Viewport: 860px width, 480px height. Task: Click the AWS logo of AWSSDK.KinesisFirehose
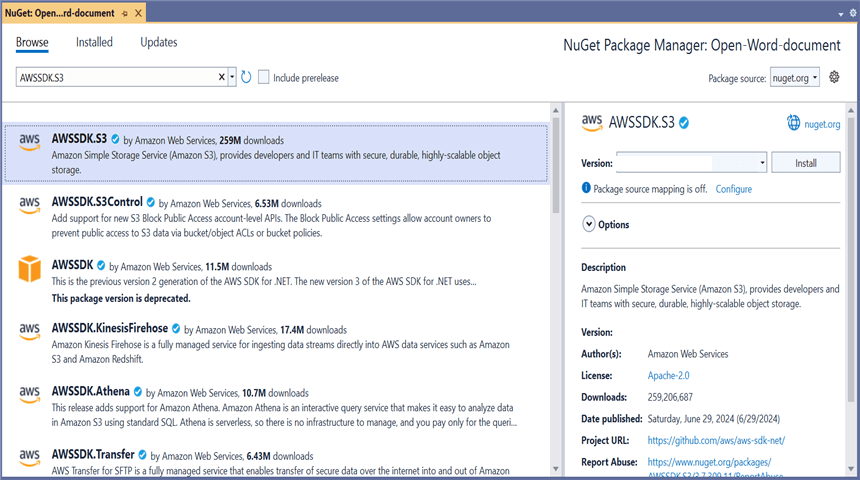pyautogui.click(x=30, y=331)
